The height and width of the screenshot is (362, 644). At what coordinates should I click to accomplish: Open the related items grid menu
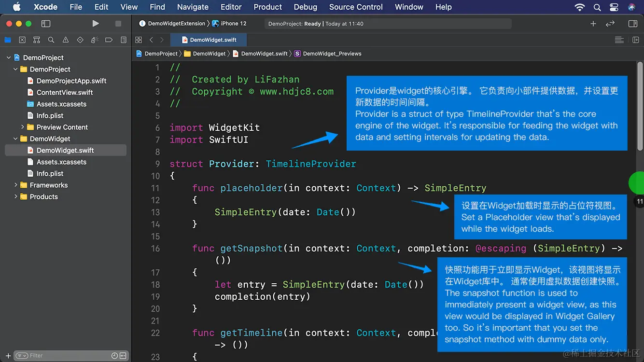coord(139,40)
